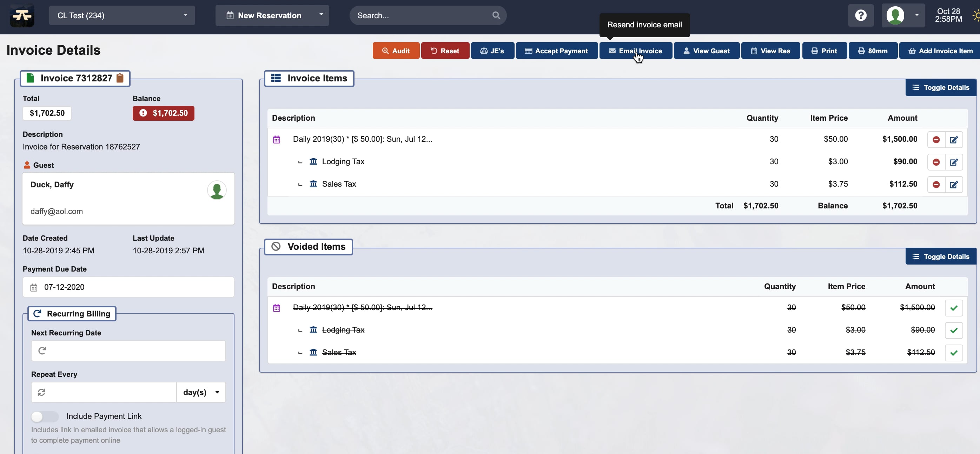Click the red remove icon on Daily 2019 item
This screenshot has height=454, width=980.
tap(936, 140)
